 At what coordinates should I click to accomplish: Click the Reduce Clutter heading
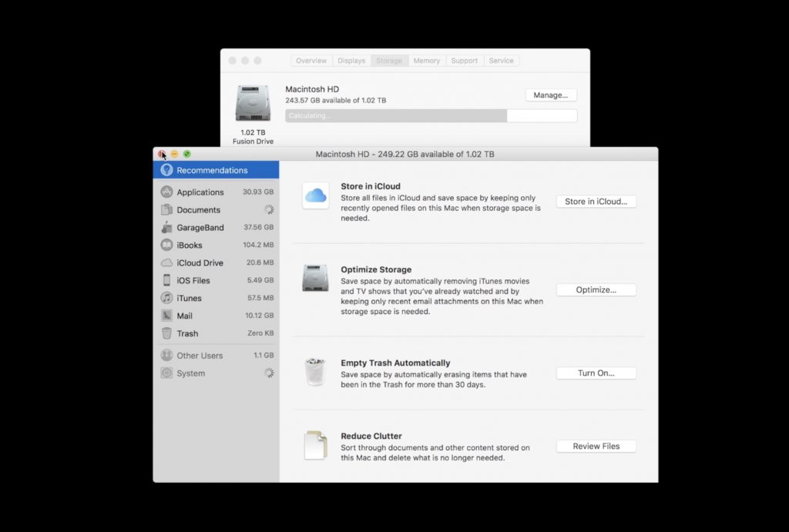tap(371, 436)
